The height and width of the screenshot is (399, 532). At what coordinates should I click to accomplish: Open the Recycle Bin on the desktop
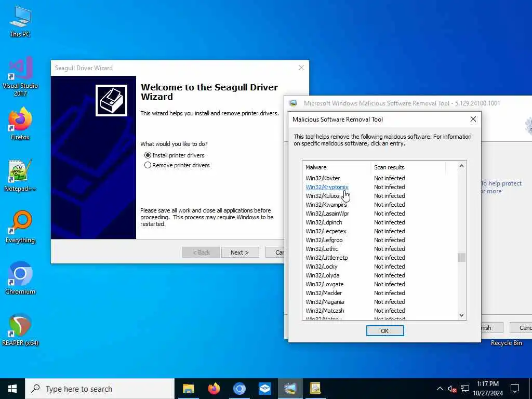point(506,343)
